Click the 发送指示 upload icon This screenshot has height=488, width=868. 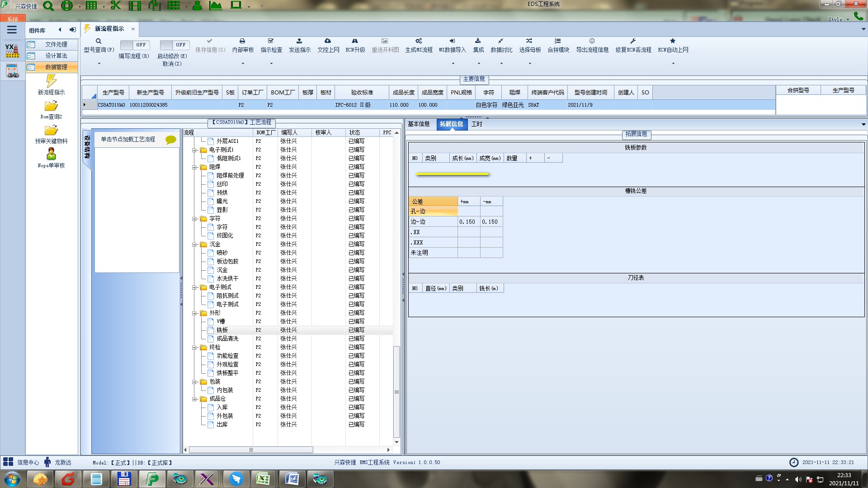[299, 41]
